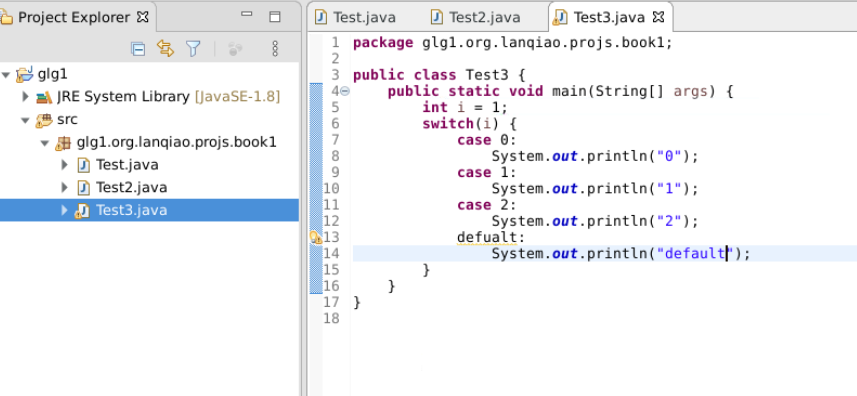Minimize the Project Explorer panel
The image size is (857, 396).
pos(247,15)
